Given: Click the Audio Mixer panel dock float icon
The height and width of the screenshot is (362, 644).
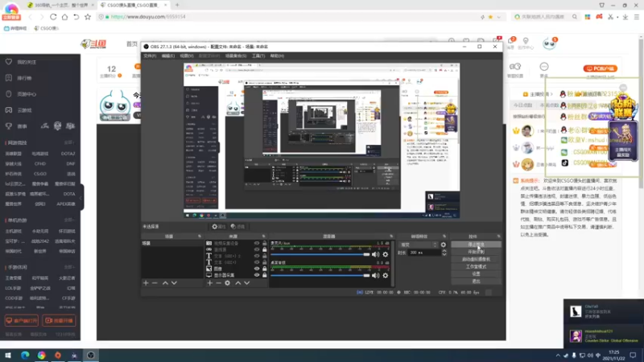Looking at the screenshot, I should [391, 237].
